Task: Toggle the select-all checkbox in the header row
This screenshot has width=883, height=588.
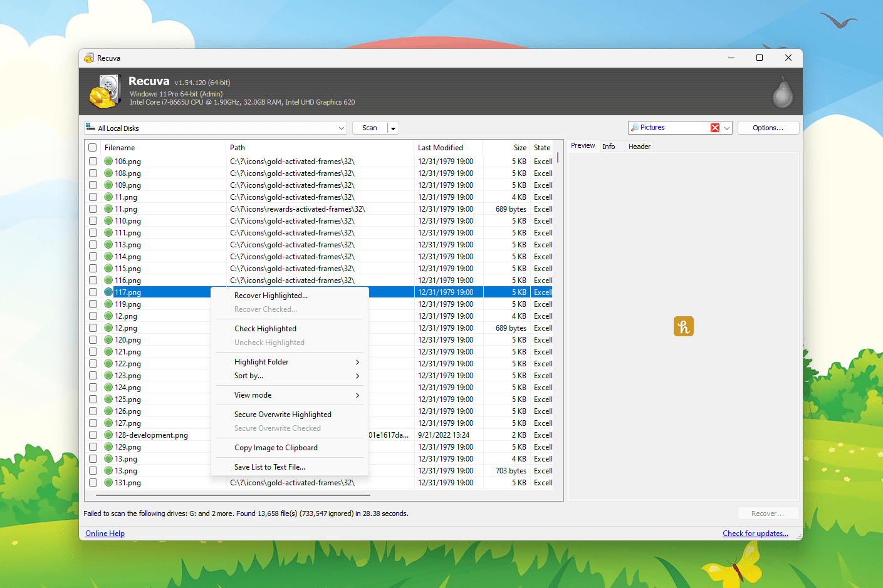Action: point(93,147)
